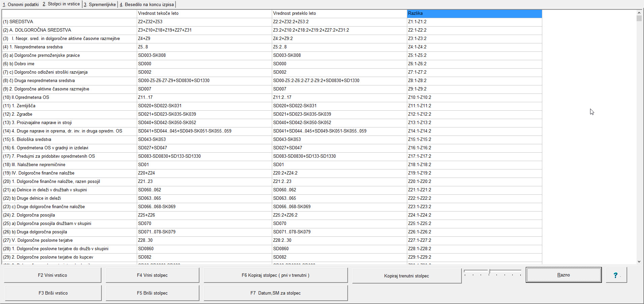Select row (7) Dolgoročno odloženi stroški razvijanja

click(x=69, y=72)
